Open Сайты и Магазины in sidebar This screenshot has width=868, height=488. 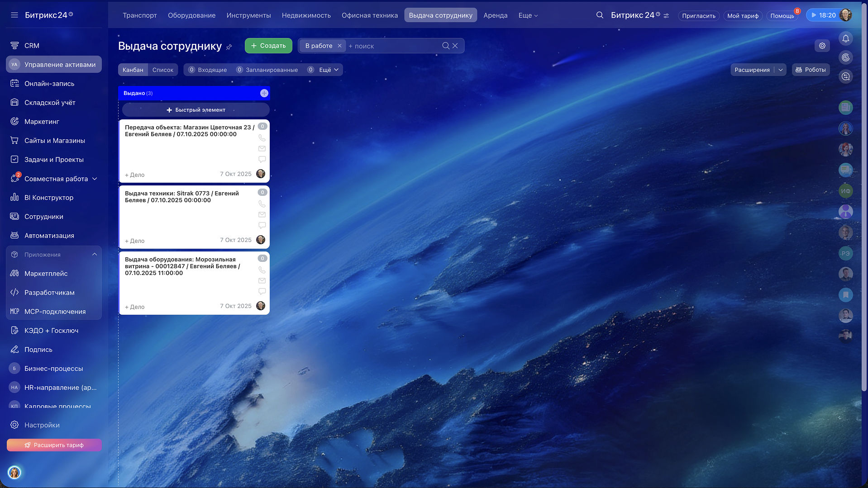(54, 141)
